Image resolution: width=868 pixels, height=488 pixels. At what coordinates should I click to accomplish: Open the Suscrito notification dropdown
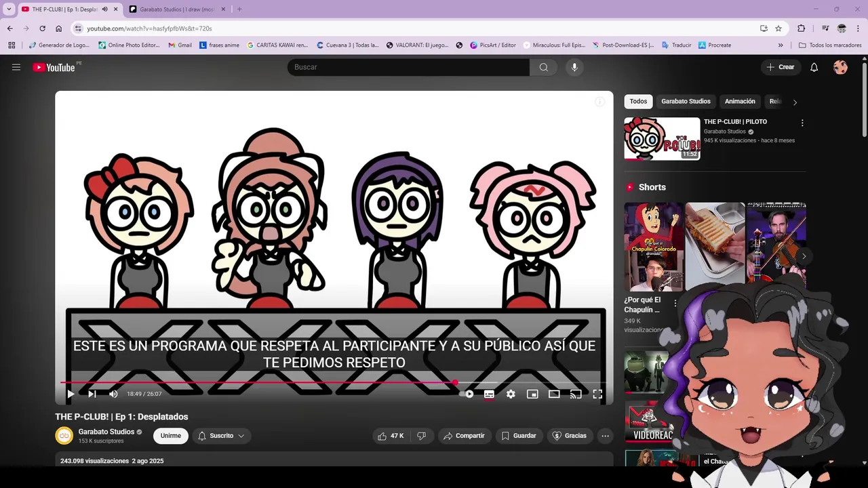pos(222,436)
